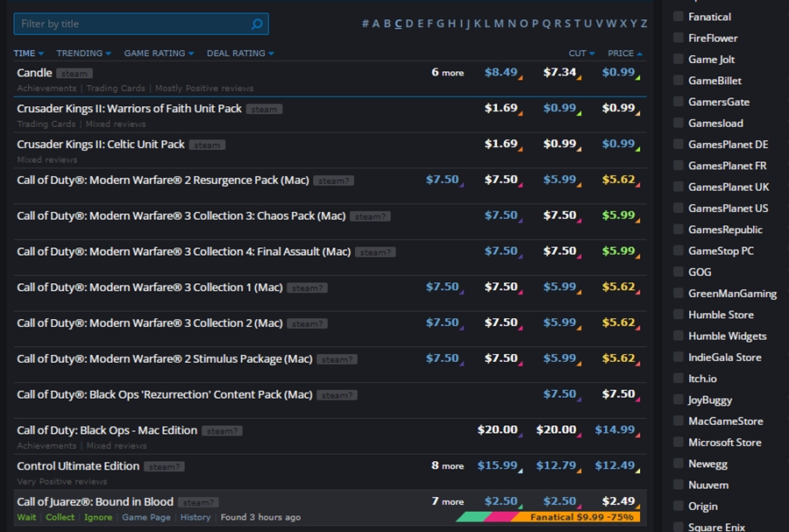Viewport: 789px width, 532px height.
Task: Open Modern Warfare 3 Collection 2 (Mac) title
Action: click(x=149, y=323)
